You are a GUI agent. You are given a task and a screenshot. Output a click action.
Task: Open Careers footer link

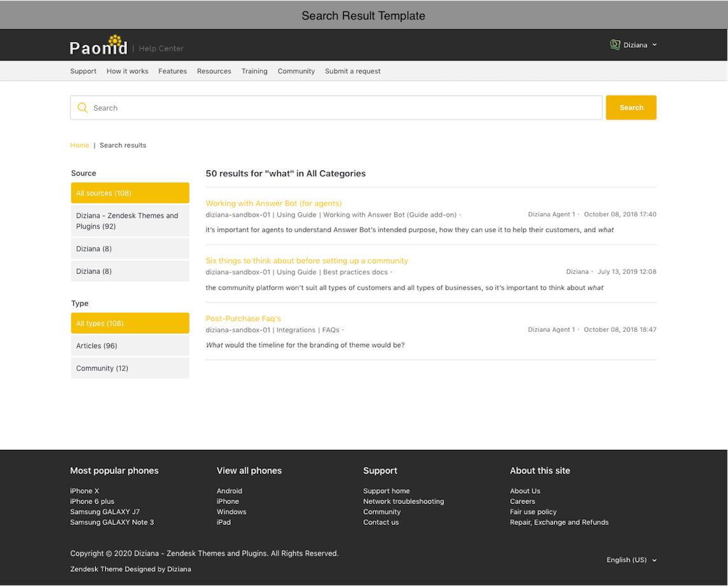click(523, 501)
